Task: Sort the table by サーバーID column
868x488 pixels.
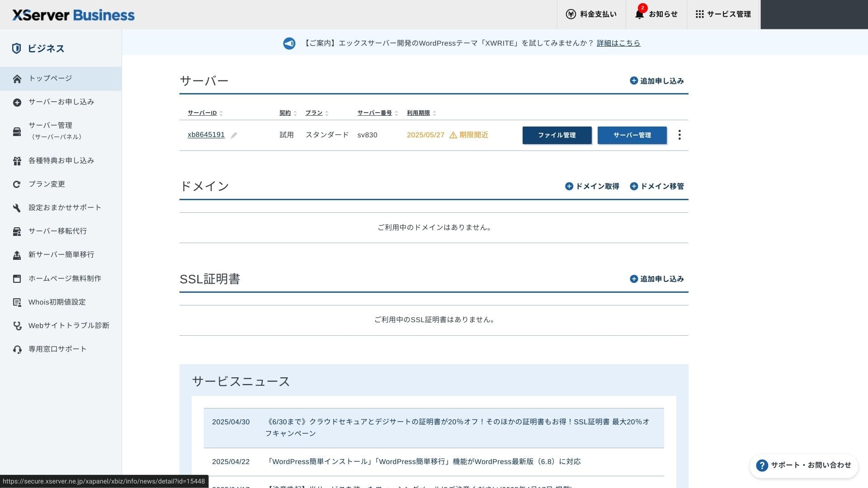Action: click(x=205, y=113)
